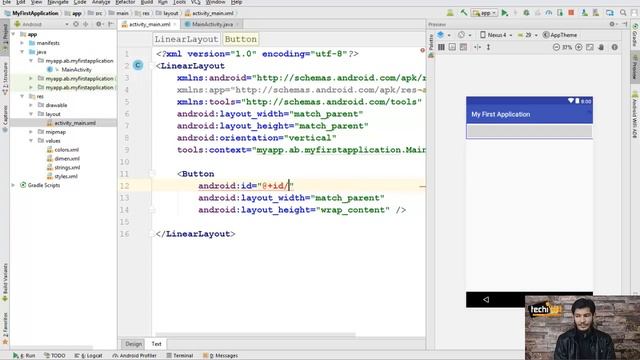Click the Button breadcrumb
Viewport: 640px width, 360px height.
click(x=240, y=39)
